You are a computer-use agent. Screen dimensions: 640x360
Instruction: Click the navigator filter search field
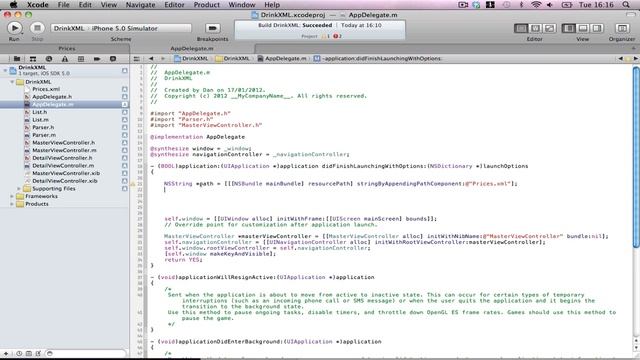85,353
